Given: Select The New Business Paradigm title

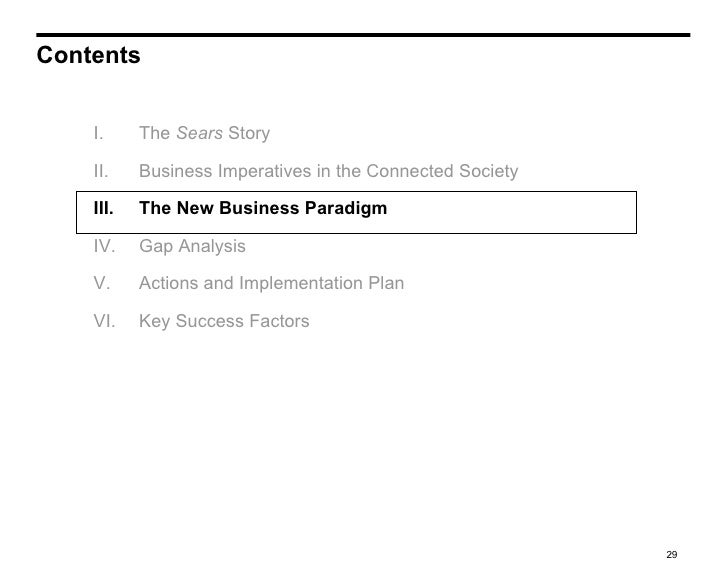Looking at the screenshot, I should tap(263, 208).
